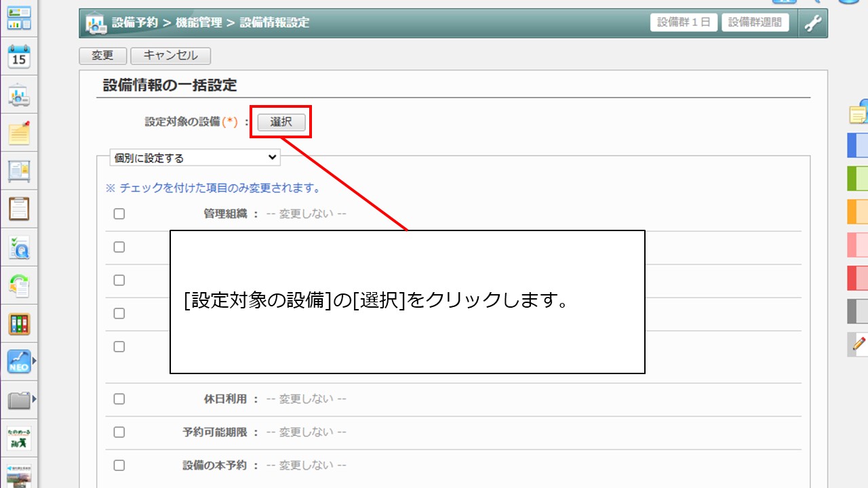Tick the 休日利用 checkbox
This screenshot has width=868, height=488.
coord(119,399)
